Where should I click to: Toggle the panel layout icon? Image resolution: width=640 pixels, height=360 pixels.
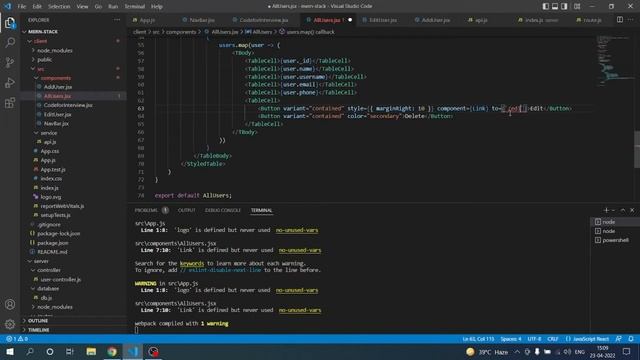click(555, 6)
